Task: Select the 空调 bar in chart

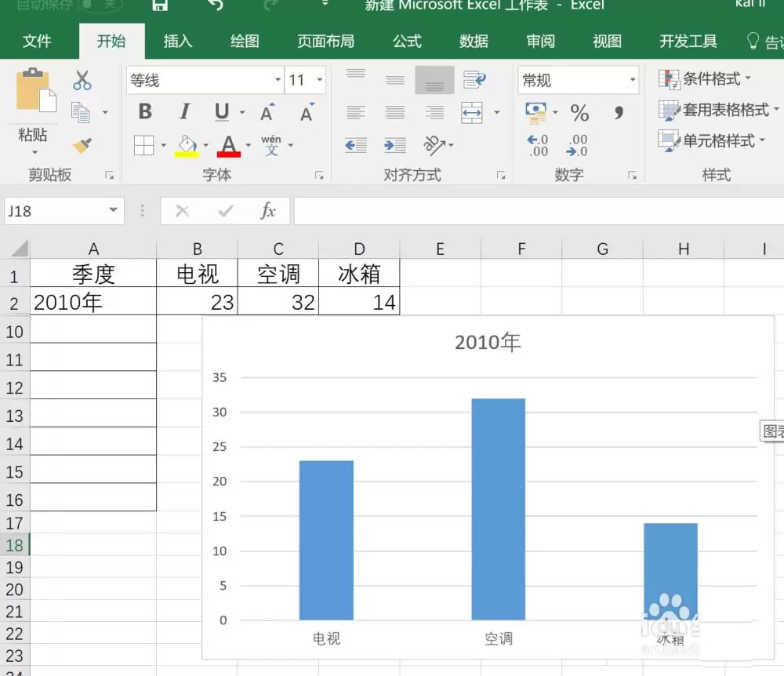Action: [x=499, y=509]
